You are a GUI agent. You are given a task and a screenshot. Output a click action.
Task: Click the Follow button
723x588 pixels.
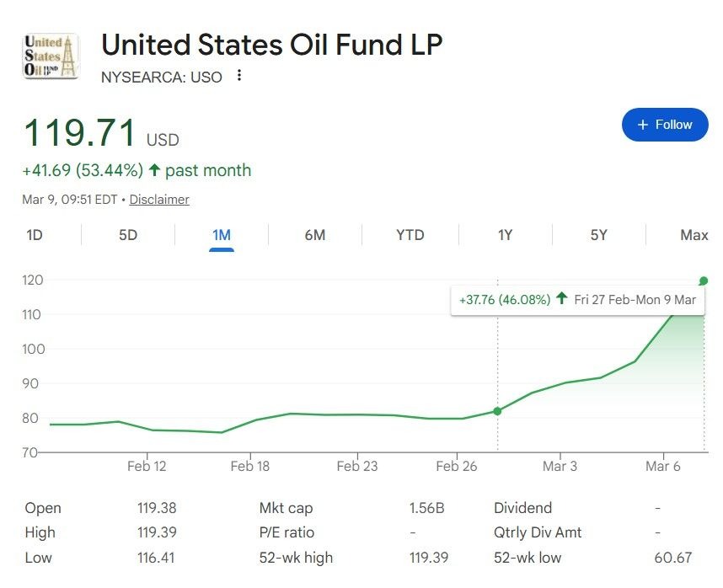[x=665, y=125]
